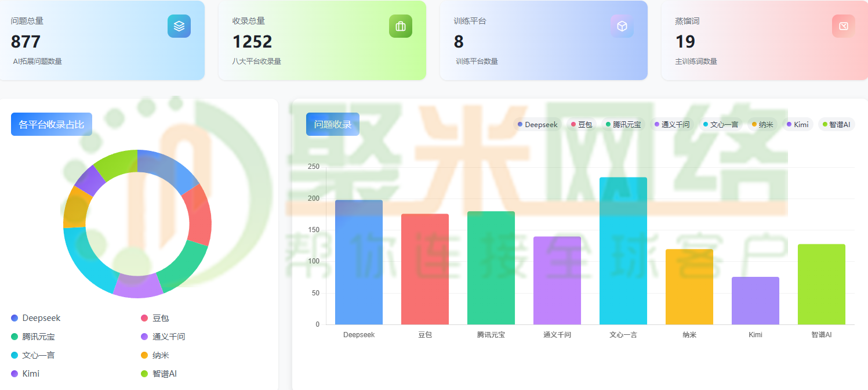Click the 250 y-axis label
This screenshot has height=390, width=868.
coord(314,167)
